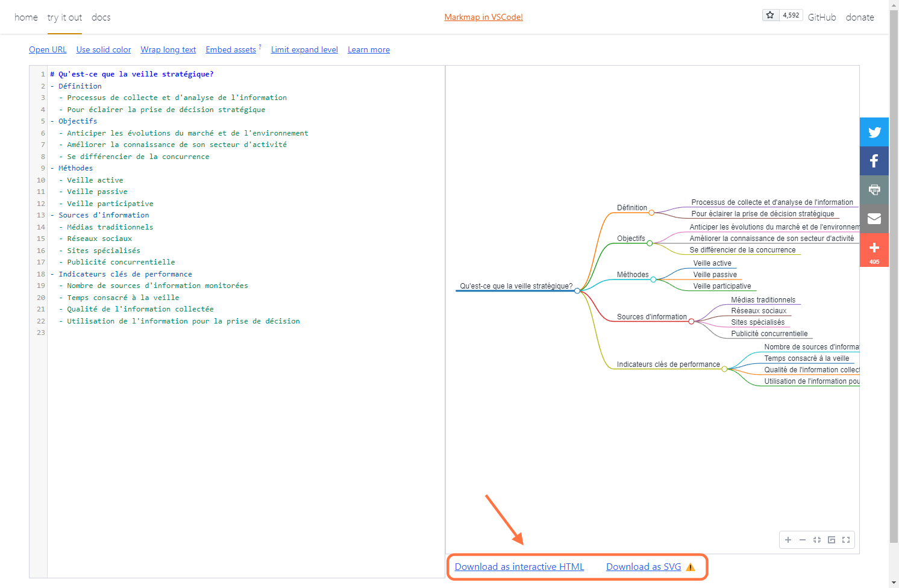Collapse Indicateurs clés de performance node circle
The width and height of the screenshot is (899, 588).
coord(725,369)
